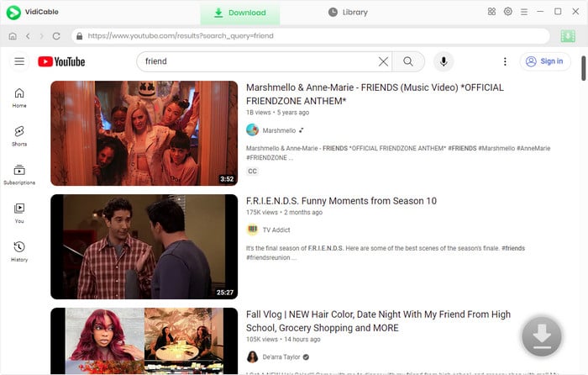Click '105K views' under Fall Vlog
588x375 pixels.
[262, 340]
